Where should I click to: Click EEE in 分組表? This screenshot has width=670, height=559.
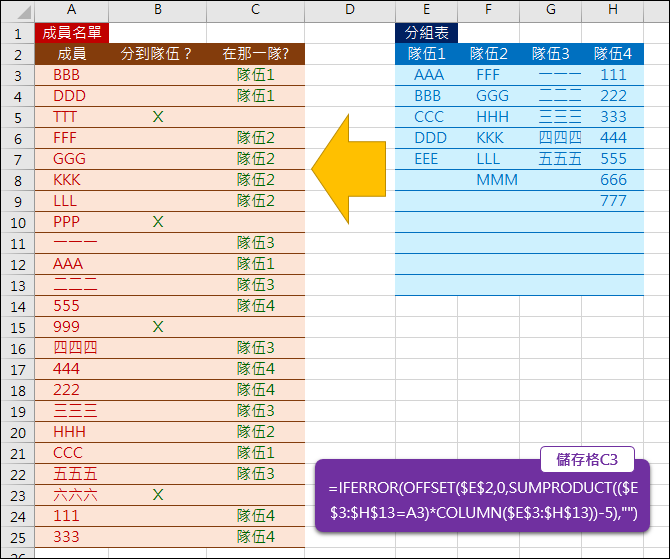pyautogui.click(x=426, y=159)
